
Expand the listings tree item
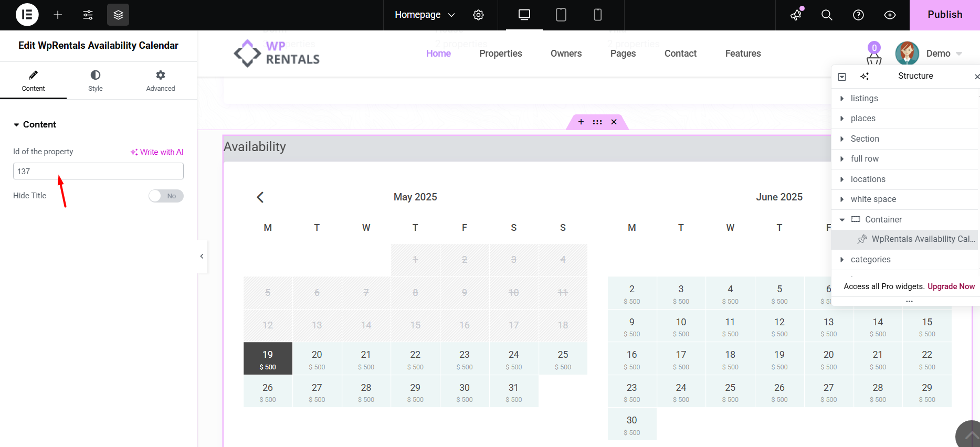(842, 99)
